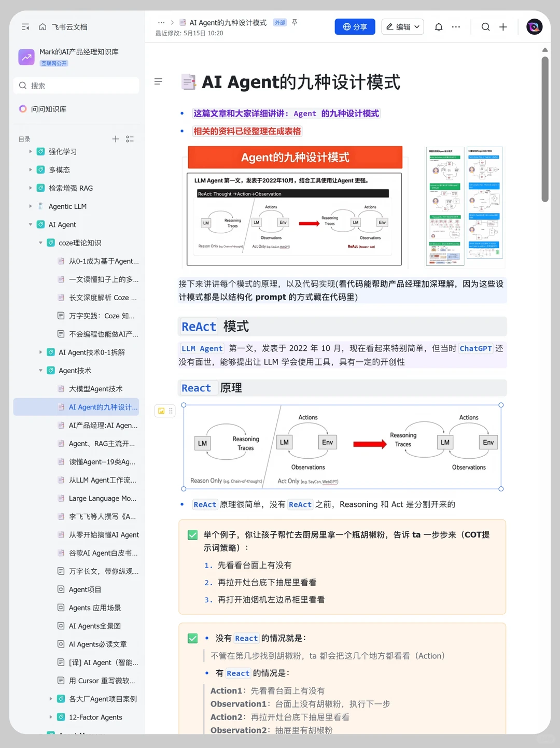Click the Agent项目 board icon

(x=61, y=589)
